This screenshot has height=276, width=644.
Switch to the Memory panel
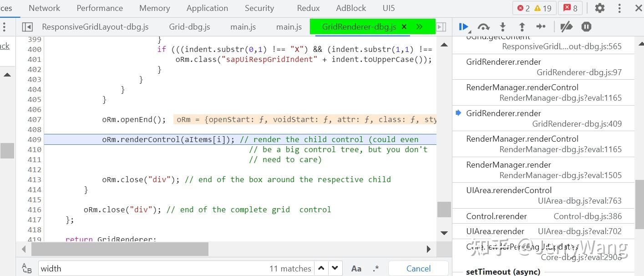[x=155, y=8]
